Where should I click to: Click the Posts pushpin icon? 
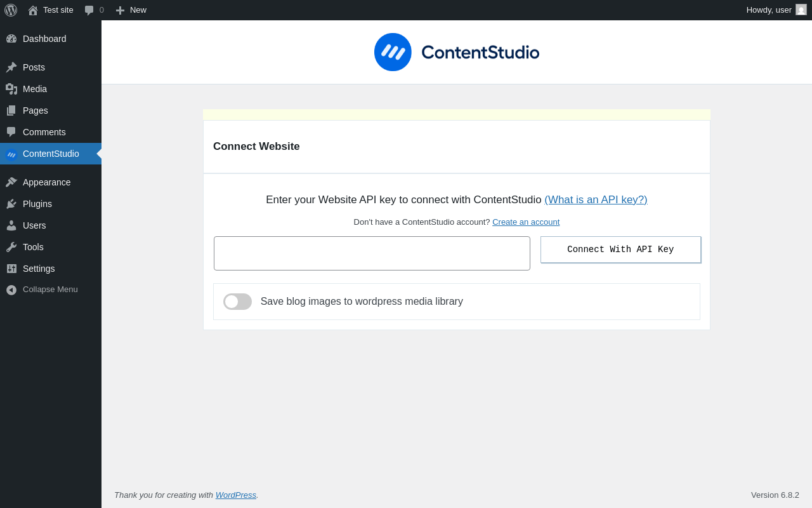click(x=11, y=67)
